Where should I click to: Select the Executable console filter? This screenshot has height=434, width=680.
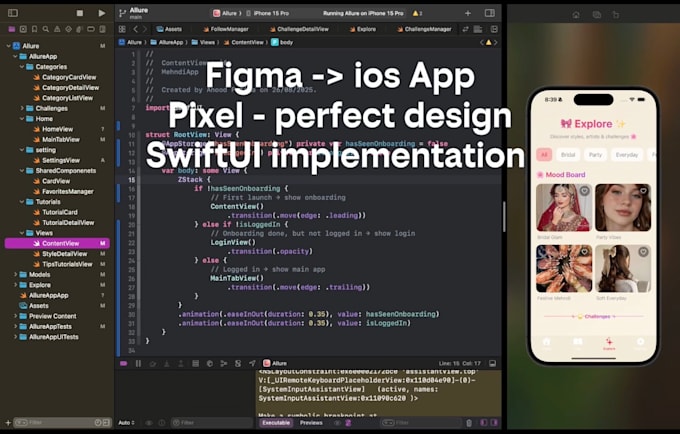[276, 423]
